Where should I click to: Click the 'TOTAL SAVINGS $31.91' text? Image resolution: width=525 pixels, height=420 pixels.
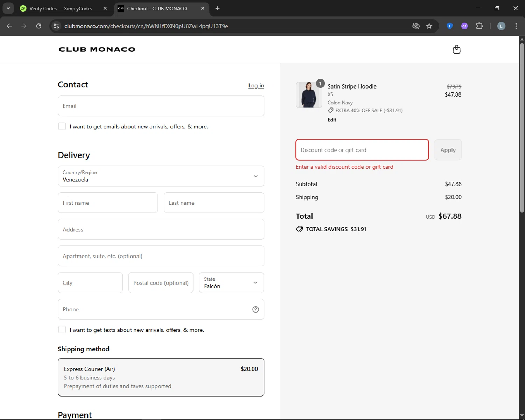click(336, 229)
